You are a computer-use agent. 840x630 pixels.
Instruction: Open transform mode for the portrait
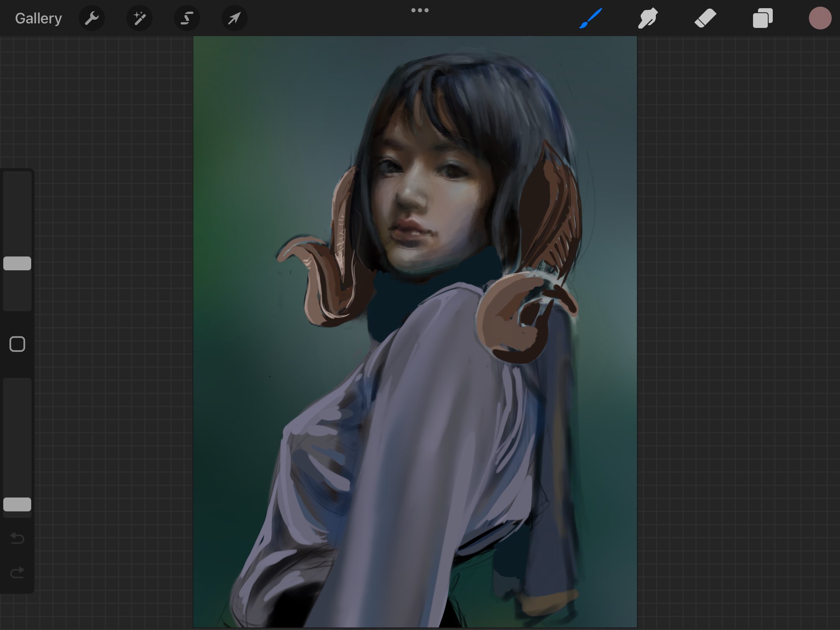point(234,18)
